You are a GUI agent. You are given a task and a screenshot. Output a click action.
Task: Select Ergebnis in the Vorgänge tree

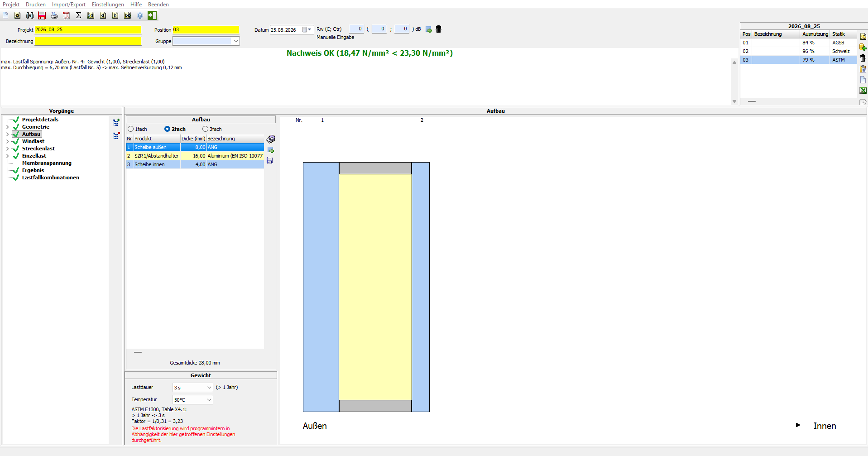click(x=33, y=170)
